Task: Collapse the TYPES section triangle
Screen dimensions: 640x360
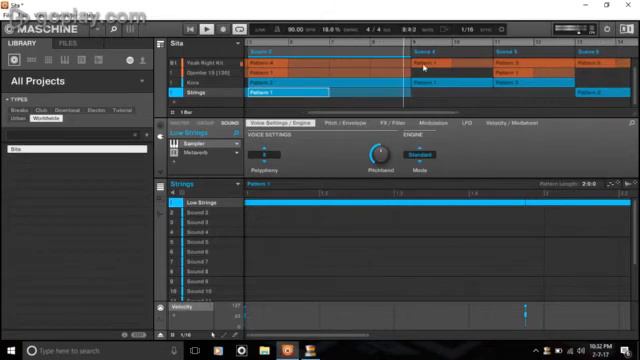Action: click(7, 100)
